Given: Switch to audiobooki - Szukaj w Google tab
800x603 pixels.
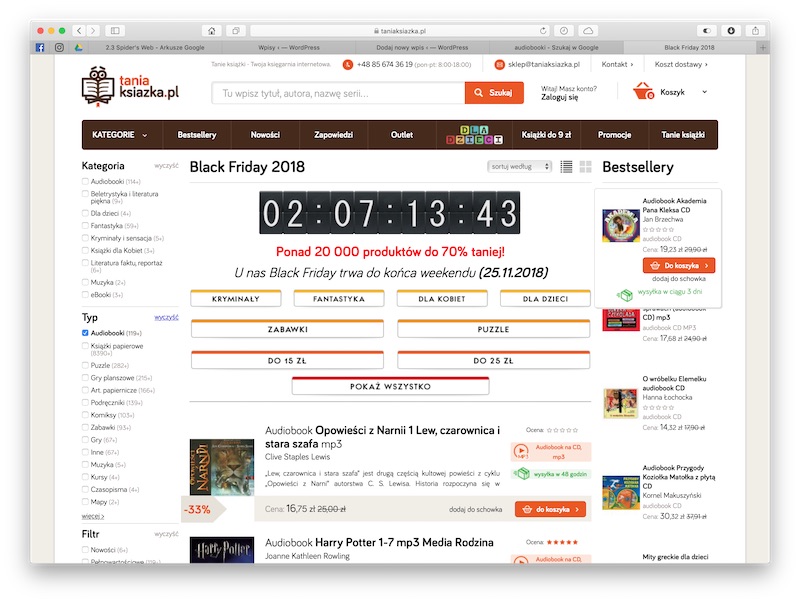Looking at the screenshot, I should coord(556,47).
